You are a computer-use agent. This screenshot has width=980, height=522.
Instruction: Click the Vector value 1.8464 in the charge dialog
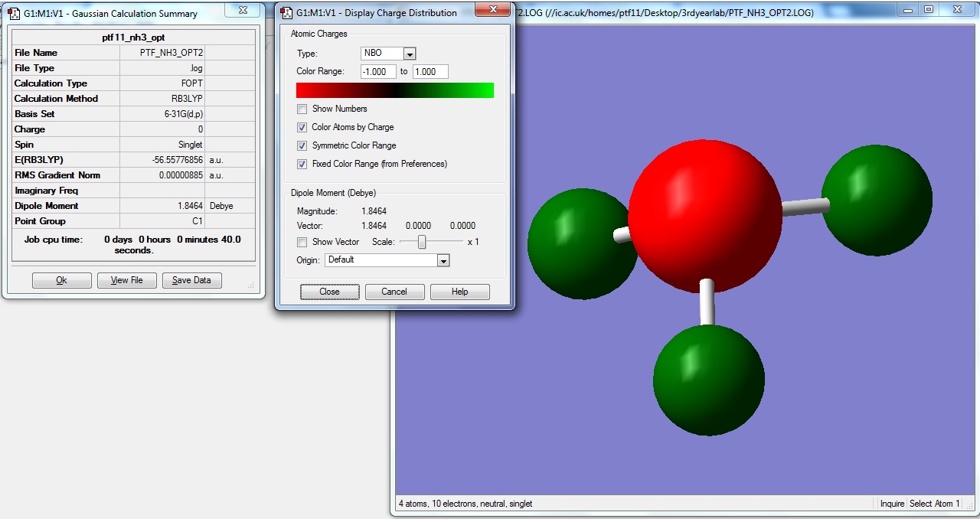[x=374, y=226]
